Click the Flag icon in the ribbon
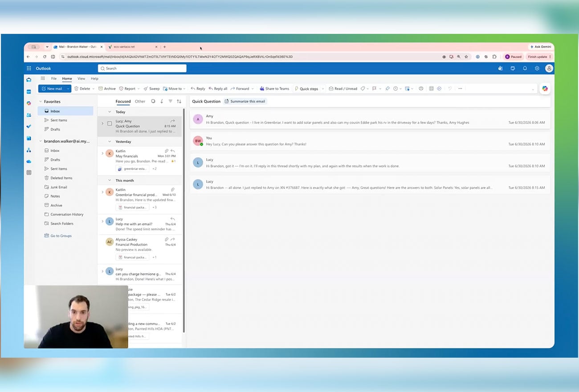Image resolution: width=579 pixels, height=392 pixels. click(x=375, y=89)
